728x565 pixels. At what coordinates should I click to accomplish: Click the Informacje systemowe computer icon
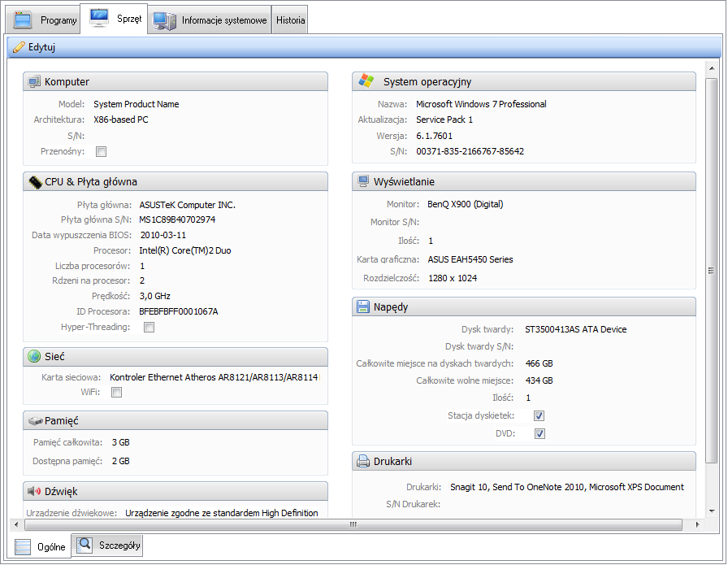(x=165, y=20)
